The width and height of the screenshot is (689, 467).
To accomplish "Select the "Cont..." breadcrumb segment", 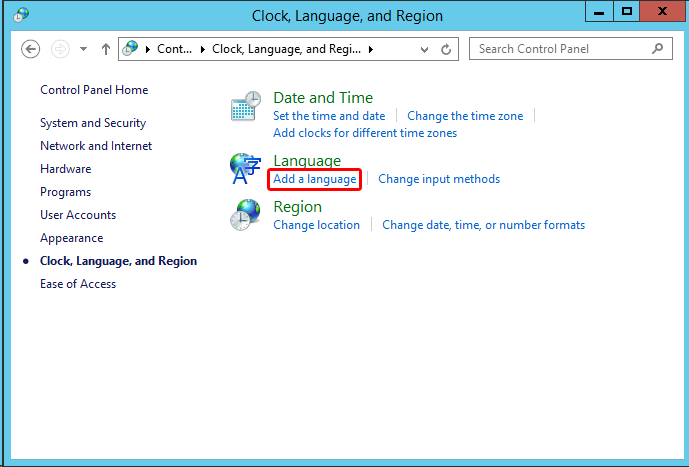I will coord(174,49).
